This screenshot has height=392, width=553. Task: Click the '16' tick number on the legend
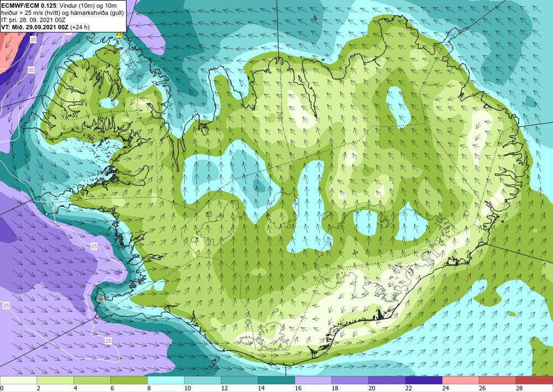coord(298,388)
